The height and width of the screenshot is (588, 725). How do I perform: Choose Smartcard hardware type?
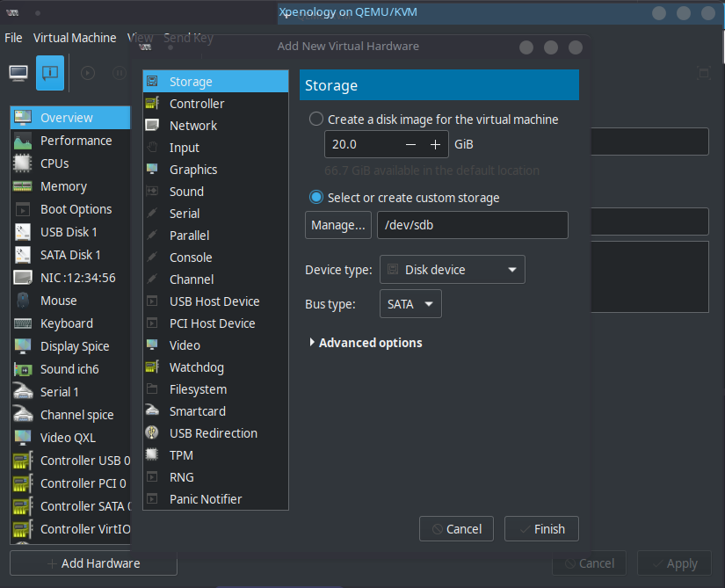[x=215, y=411]
